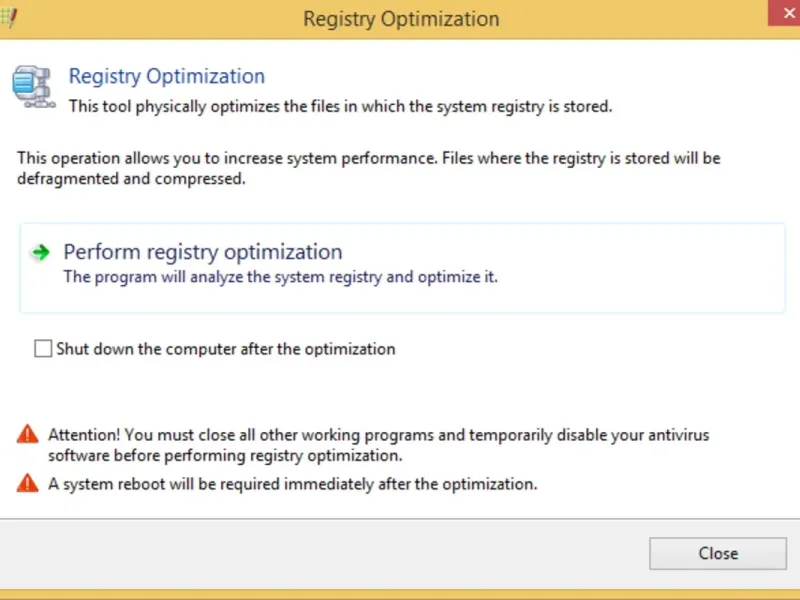
Task: Click the app icon in the title bar
Action: (9, 15)
